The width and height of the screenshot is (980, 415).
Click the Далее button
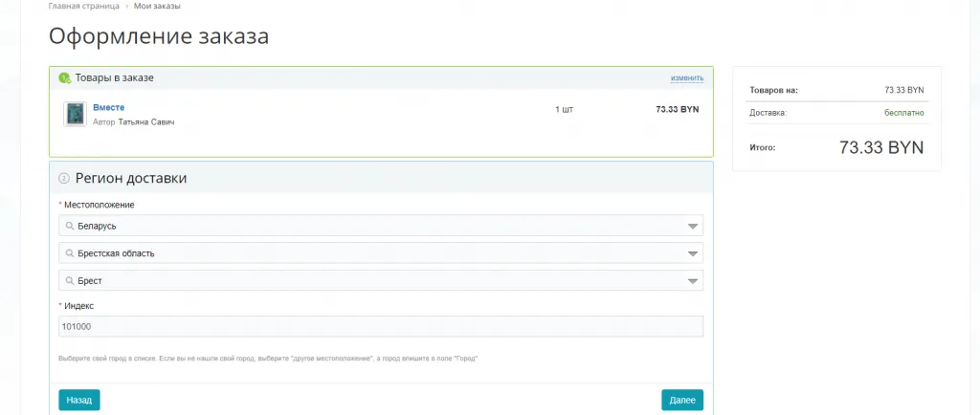click(x=681, y=400)
